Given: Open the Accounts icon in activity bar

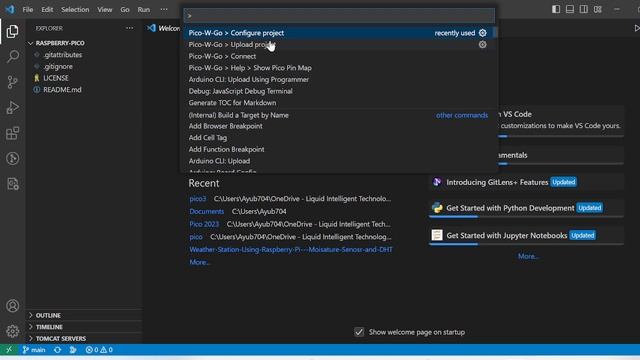Looking at the screenshot, I should [x=12, y=306].
